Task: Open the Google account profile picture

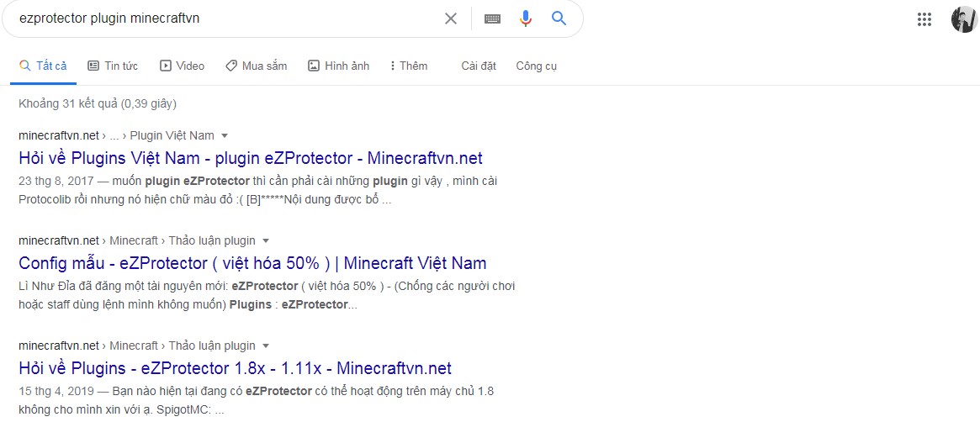Action: coord(963,19)
